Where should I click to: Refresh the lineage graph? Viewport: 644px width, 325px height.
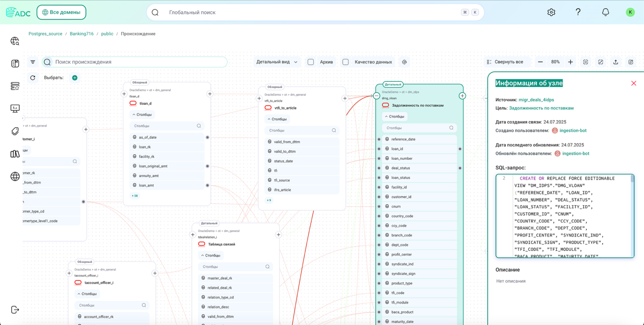(x=33, y=78)
